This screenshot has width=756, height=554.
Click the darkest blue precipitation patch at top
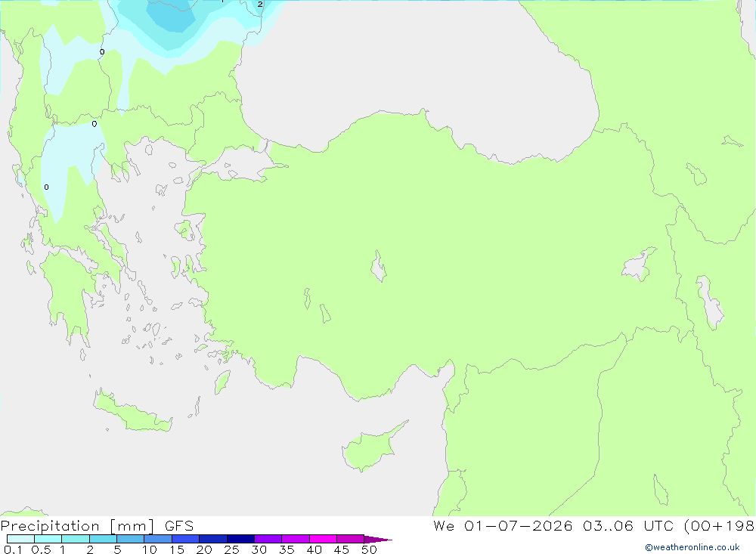click(x=171, y=16)
